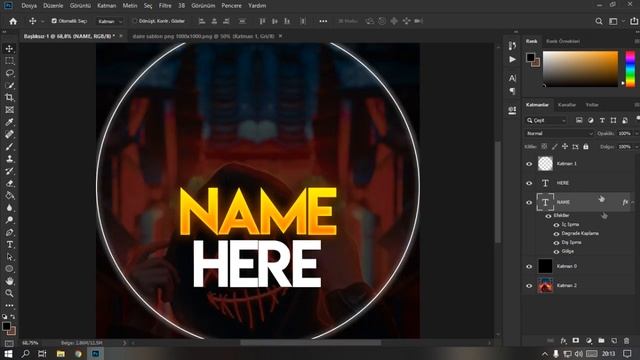This screenshot has width=640, height=360.
Task: Select the Clone Stamp tool
Action: [x=9, y=159]
